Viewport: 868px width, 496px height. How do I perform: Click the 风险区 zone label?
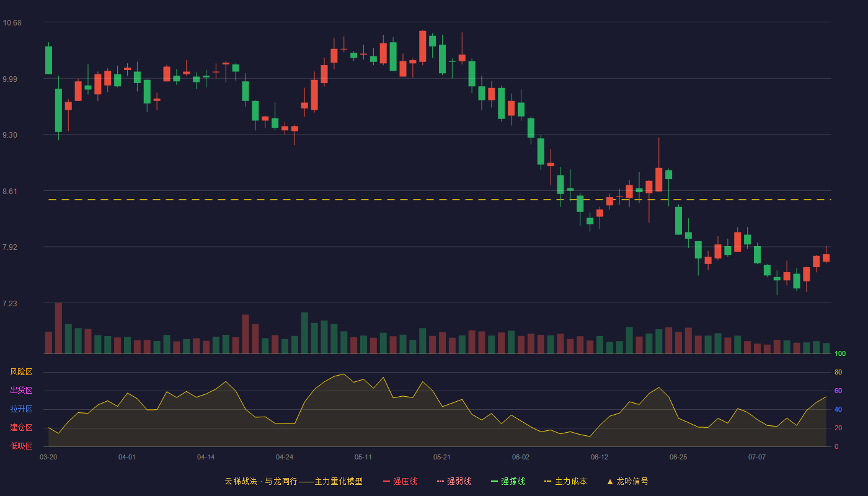pyautogui.click(x=22, y=372)
